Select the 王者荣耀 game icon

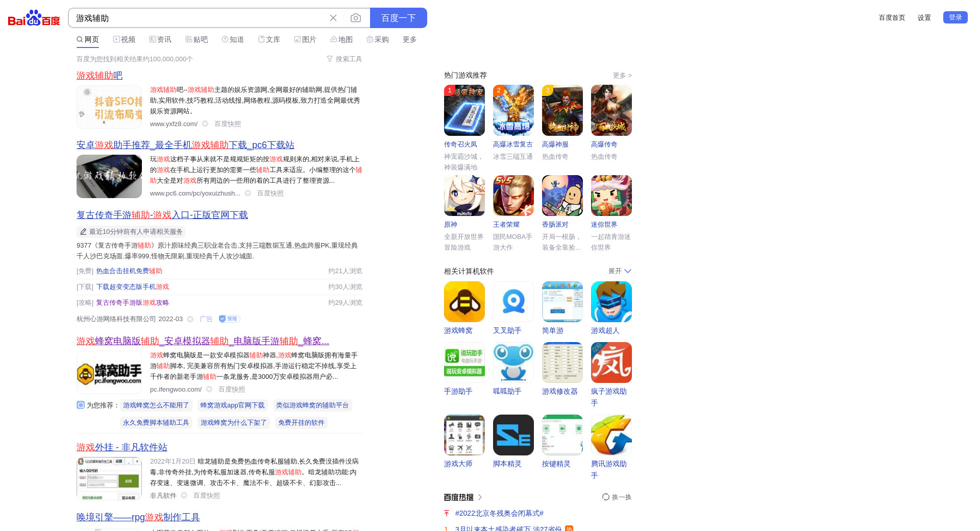click(513, 196)
